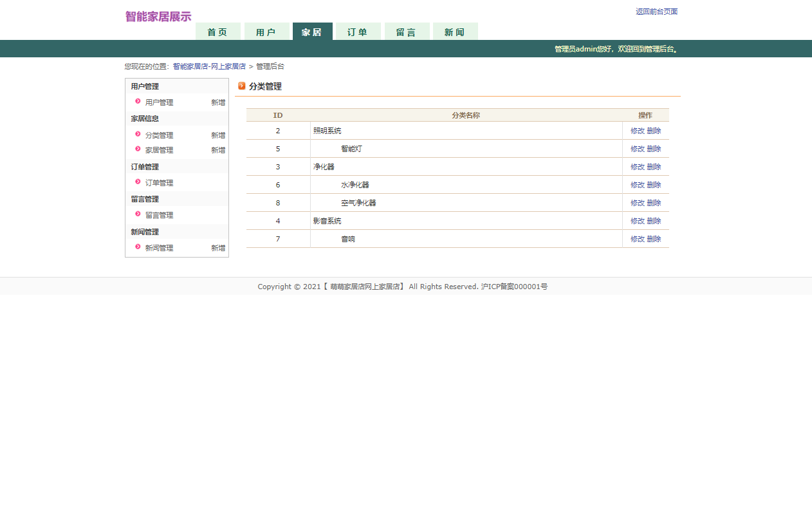Switch to the 首页 tab
The height and width of the screenshot is (510, 812).
tap(217, 31)
